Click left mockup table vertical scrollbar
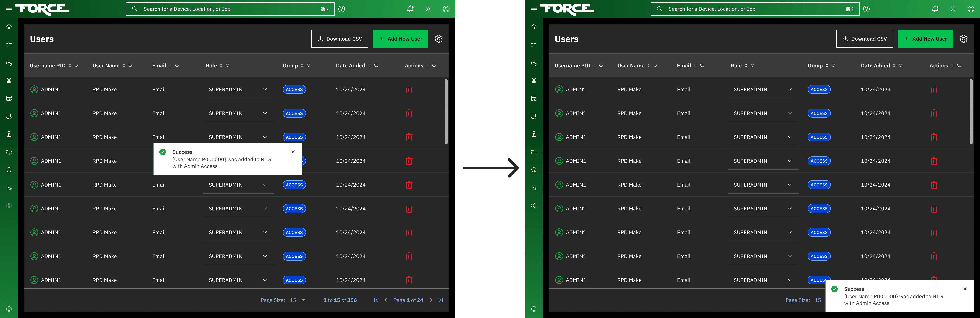The width and height of the screenshot is (980, 318). 446,111
